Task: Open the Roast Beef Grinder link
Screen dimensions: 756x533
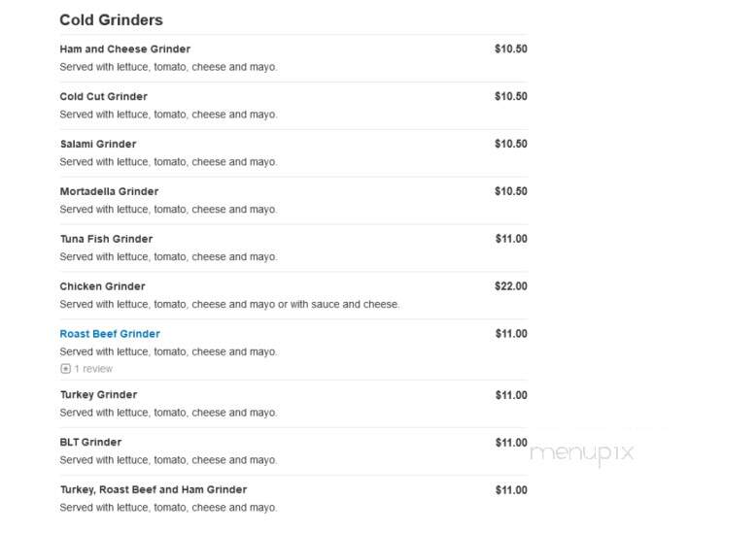Action: pos(110,333)
